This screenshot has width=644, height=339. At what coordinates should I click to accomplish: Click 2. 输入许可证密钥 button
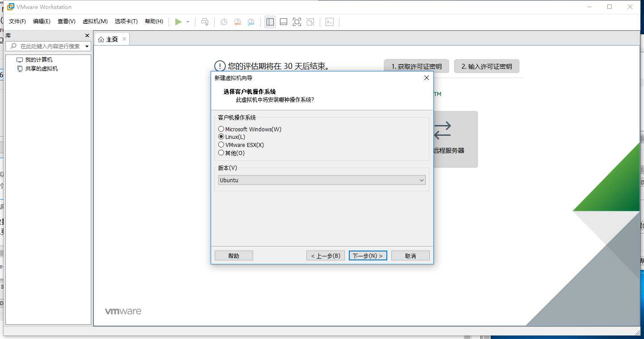point(487,66)
